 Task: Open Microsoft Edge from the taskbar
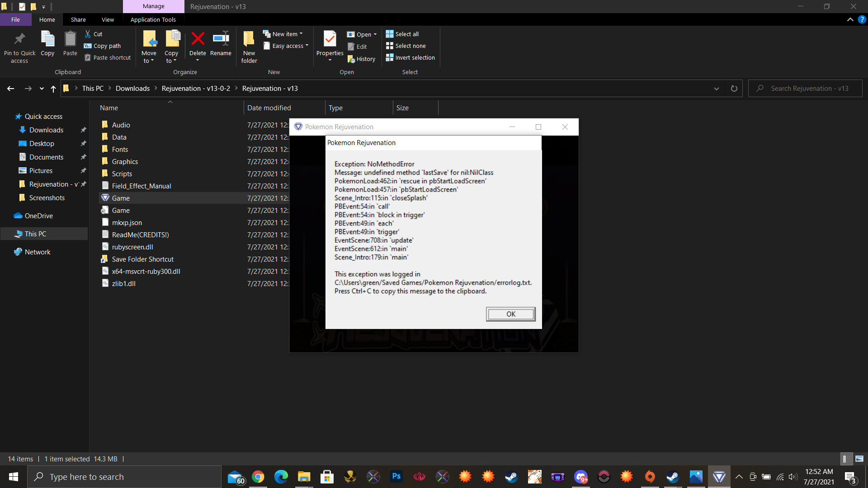tap(281, 477)
